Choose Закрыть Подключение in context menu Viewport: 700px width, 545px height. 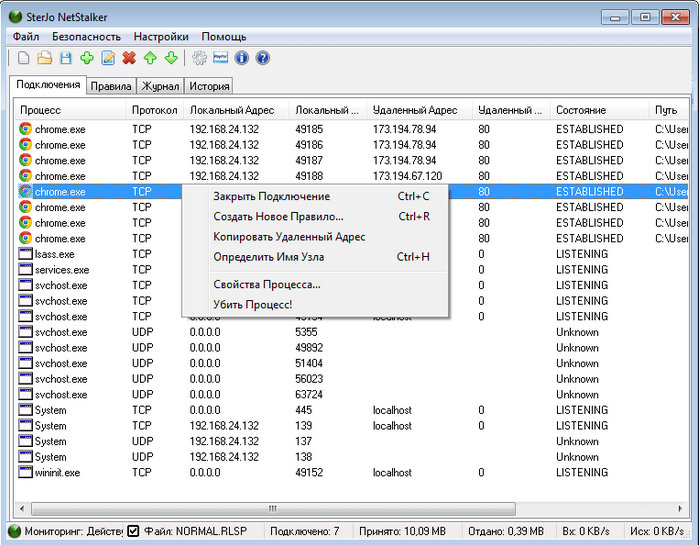(315, 196)
